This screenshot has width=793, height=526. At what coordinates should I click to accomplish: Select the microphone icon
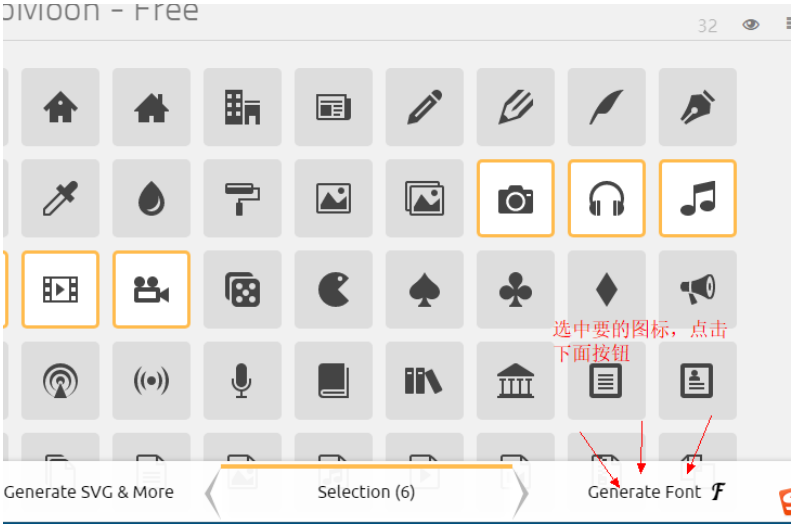242,380
